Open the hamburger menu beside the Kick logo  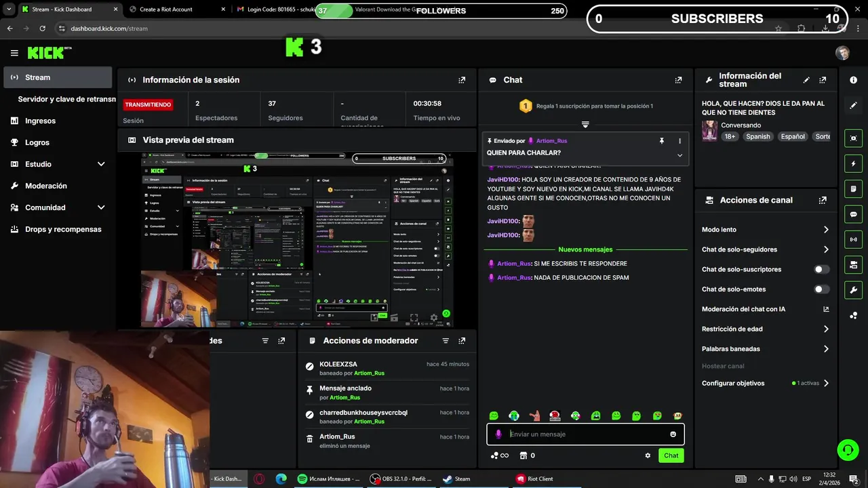14,53
